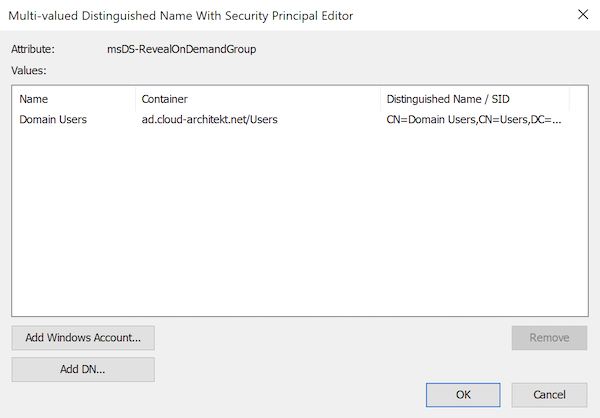
Task: Click the Remove button
Action: [549, 338]
